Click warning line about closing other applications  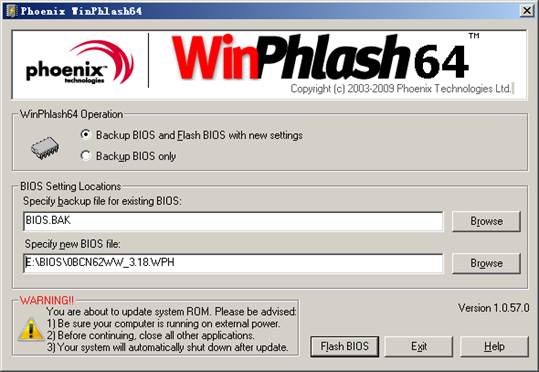[151, 335]
